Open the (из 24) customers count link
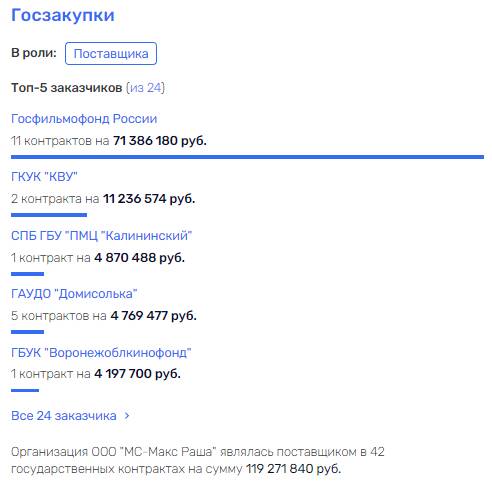The image size is (492, 484). click(145, 88)
